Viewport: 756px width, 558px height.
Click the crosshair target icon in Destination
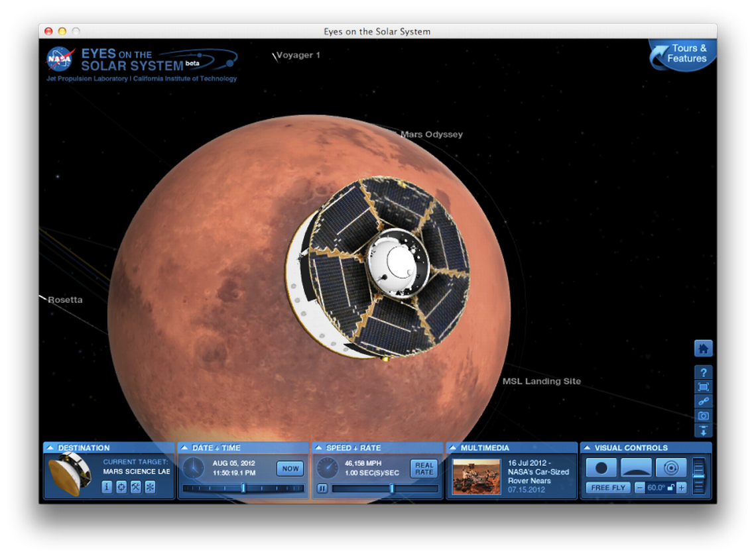[121, 487]
